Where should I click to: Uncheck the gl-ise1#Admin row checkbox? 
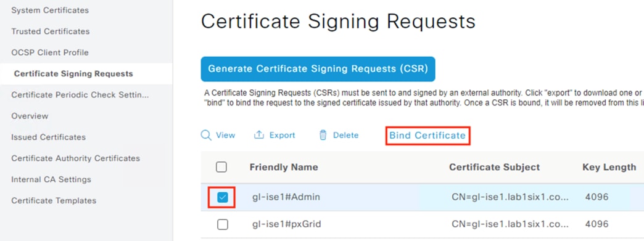point(222,197)
